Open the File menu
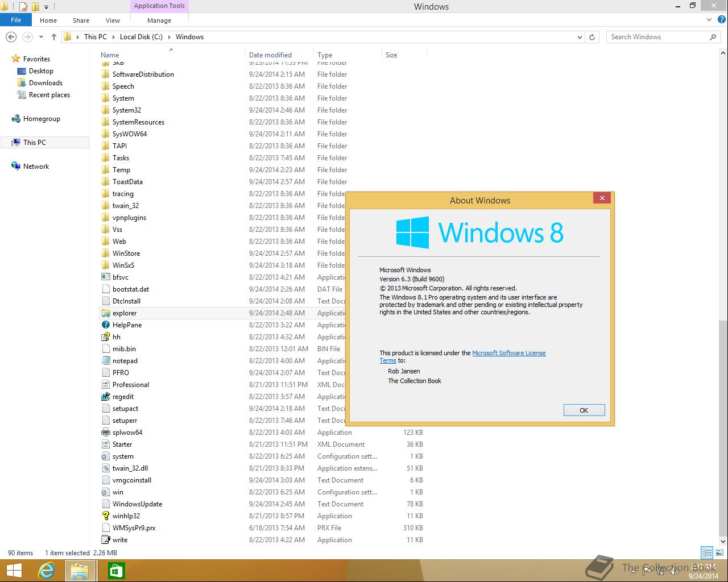728x582 pixels. click(16, 20)
